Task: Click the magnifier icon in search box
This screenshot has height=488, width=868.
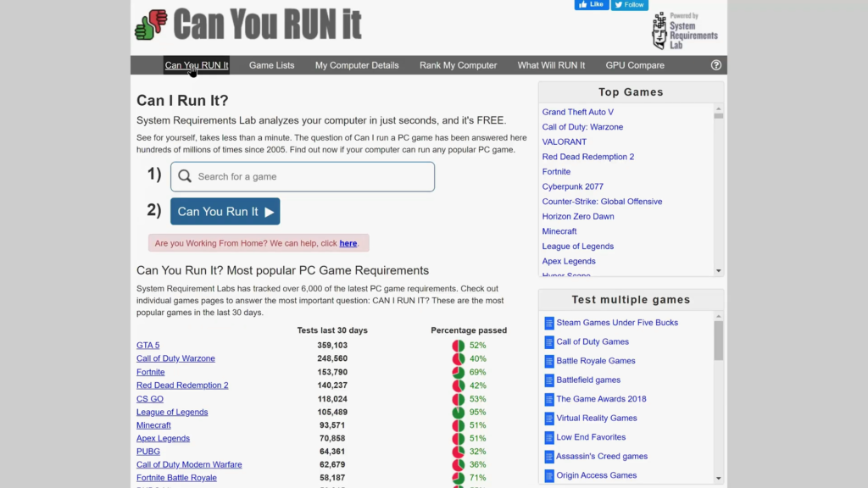Action: click(x=185, y=176)
